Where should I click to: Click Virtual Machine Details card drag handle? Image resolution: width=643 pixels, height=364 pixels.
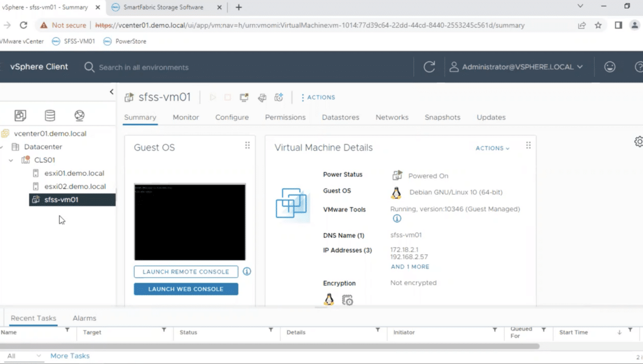[x=528, y=145]
